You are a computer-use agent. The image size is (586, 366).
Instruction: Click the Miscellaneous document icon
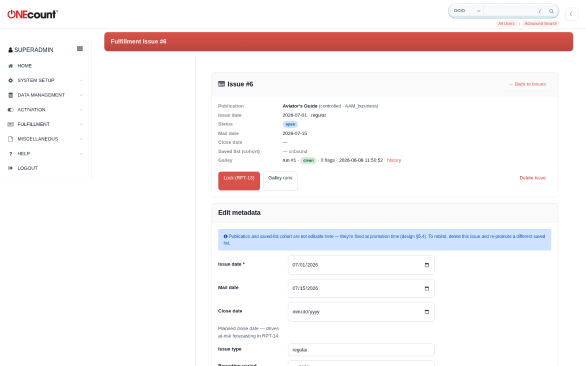point(10,139)
